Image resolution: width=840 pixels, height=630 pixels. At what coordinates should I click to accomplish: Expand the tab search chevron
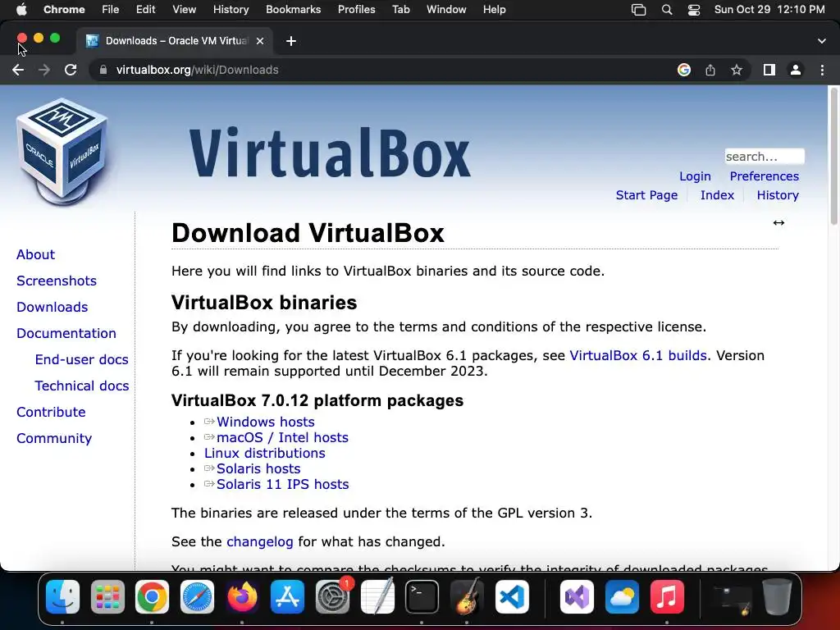tap(822, 41)
